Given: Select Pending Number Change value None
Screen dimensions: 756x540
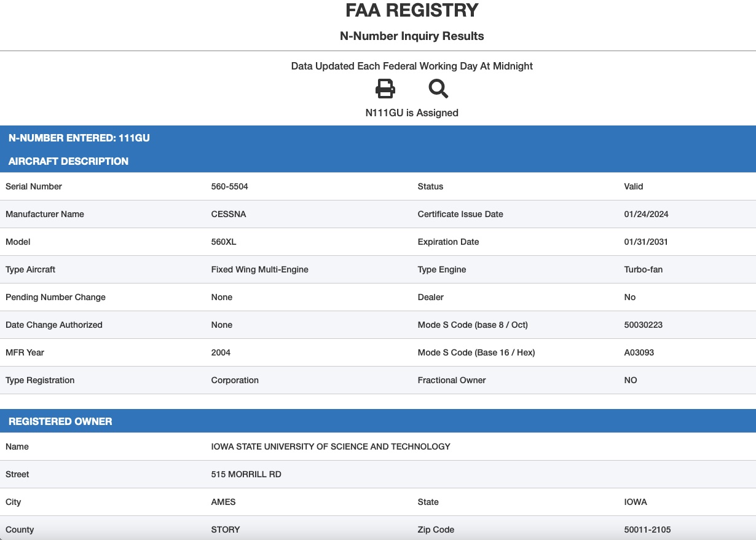Looking at the screenshot, I should [222, 297].
